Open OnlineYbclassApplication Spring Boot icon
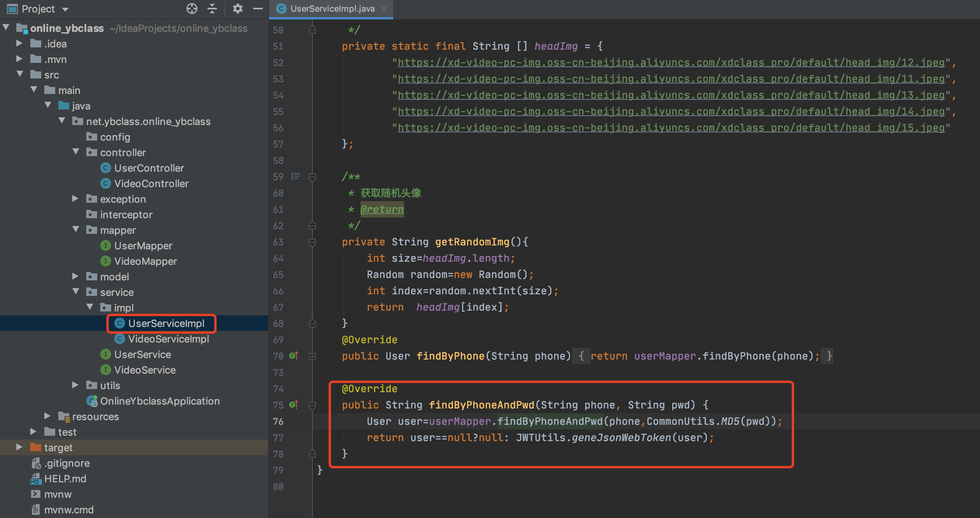This screenshot has height=518, width=980. tap(92, 401)
